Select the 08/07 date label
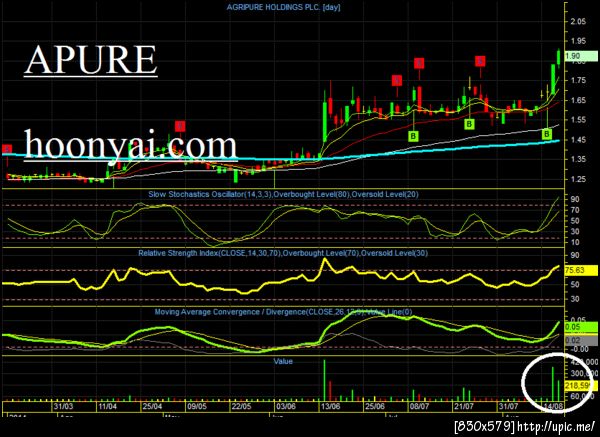The width and height of the screenshot is (600, 437). point(419,406)
